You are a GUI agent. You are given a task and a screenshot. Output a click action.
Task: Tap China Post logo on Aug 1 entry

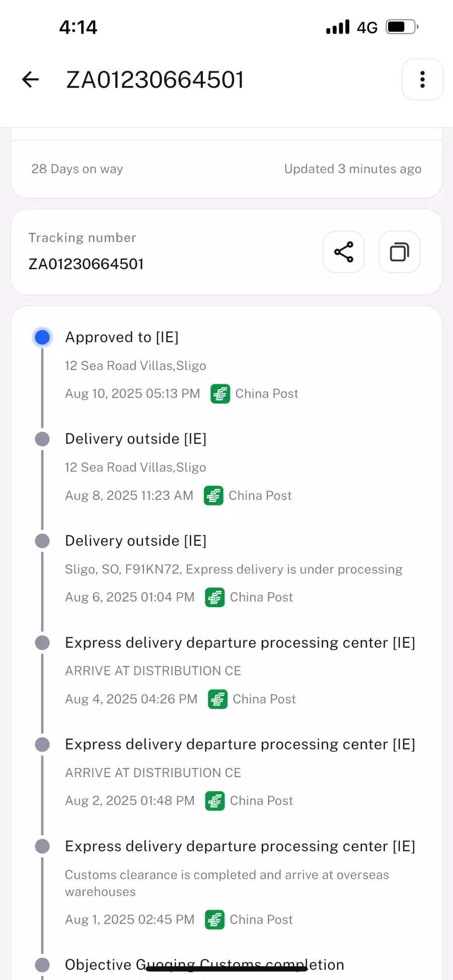[215, 920]
